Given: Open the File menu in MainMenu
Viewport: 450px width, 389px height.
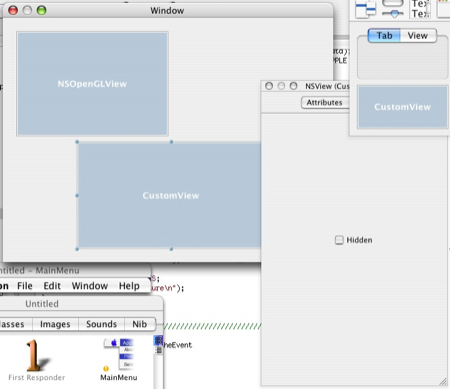Looking at the screenshot, I should click(25, 286).
